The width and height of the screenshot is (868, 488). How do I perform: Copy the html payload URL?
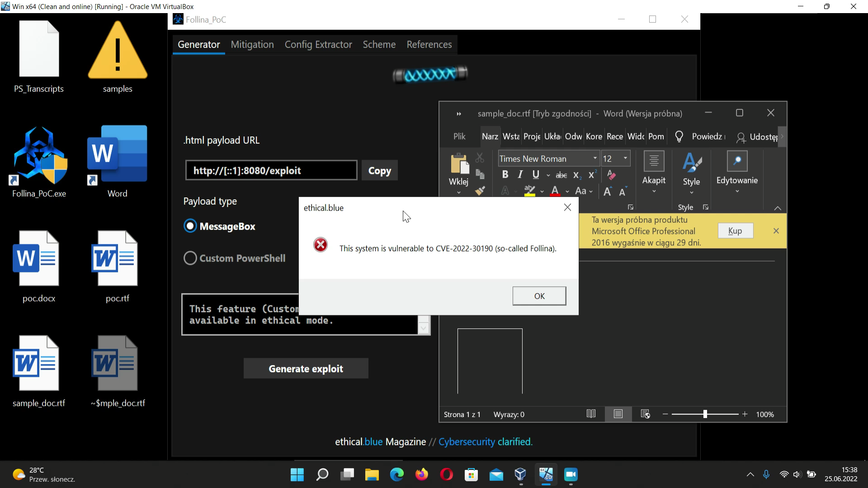pyautogui.click(x=379, y=170)
